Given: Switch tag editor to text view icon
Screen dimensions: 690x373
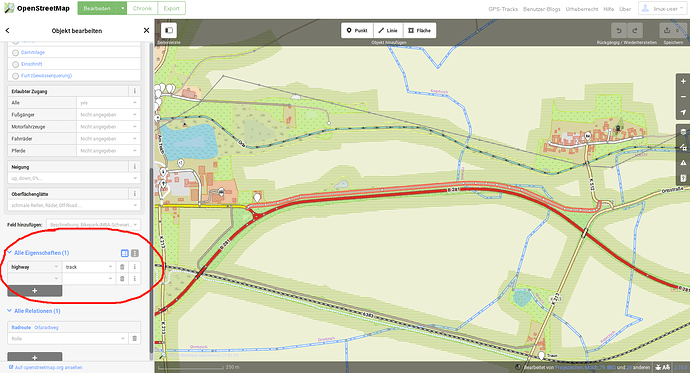Looking at the screenshot, I should point(135,253).
